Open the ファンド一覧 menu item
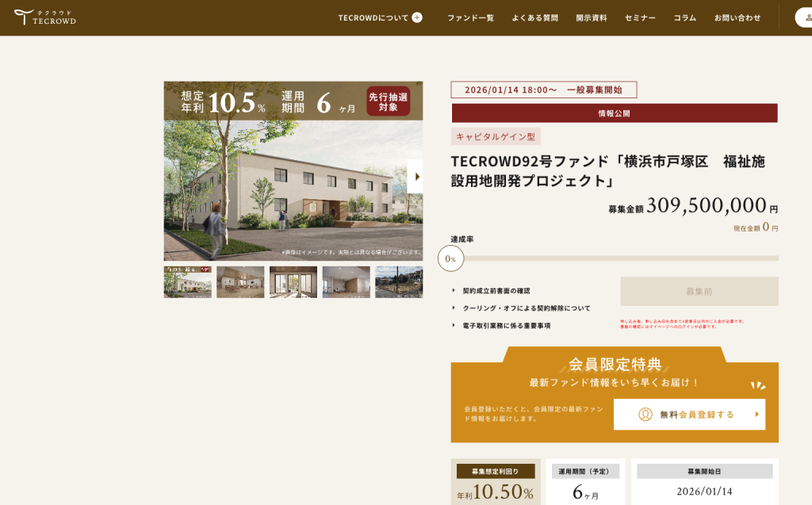The image size is (812, 505). tap(470, 17)
